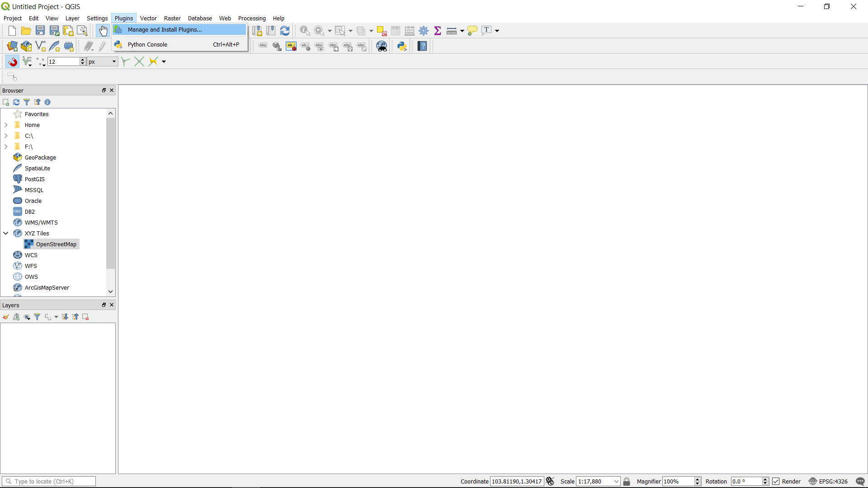Collapse the XYZ Tiles tree node

pos(6,234)
